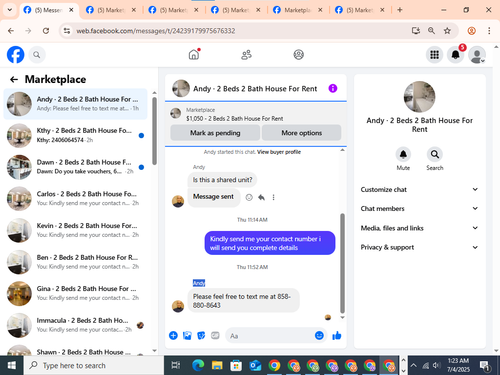Open Kevin's conversation in the list
This screenshot has height=375, width=500.
point(75,230)
